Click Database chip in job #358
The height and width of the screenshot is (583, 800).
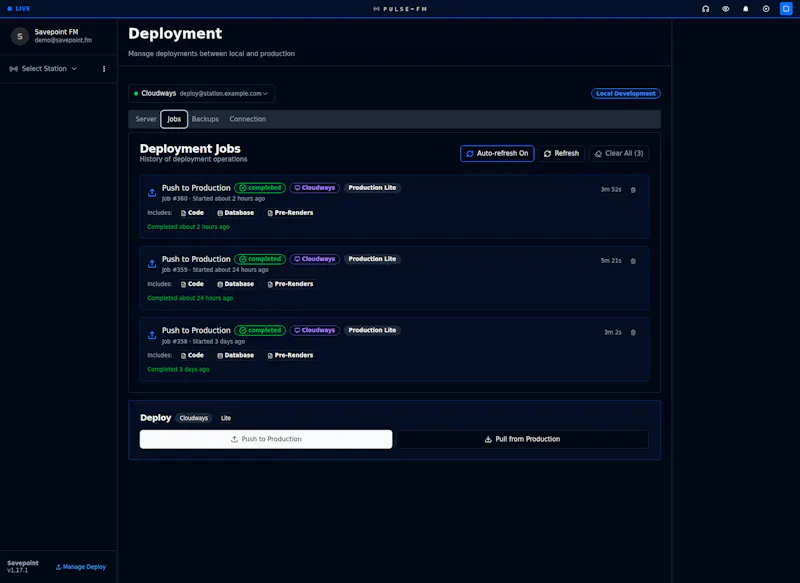click(x=235, y=356)
